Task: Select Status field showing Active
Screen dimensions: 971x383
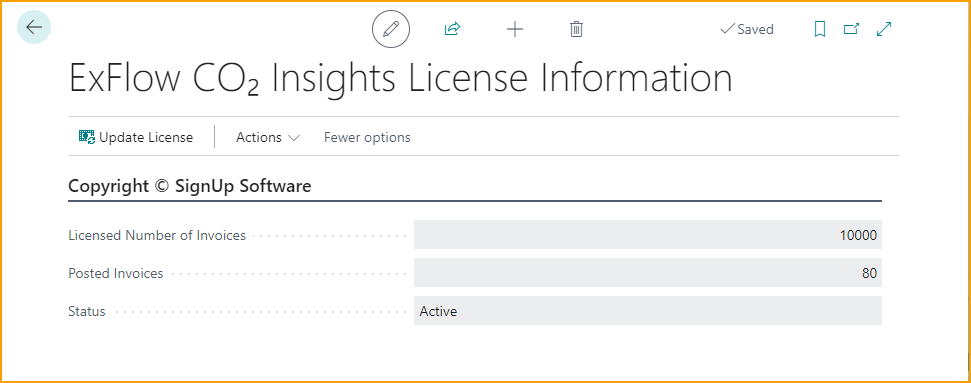Action: pyautogui.click(x=648, y=310)
